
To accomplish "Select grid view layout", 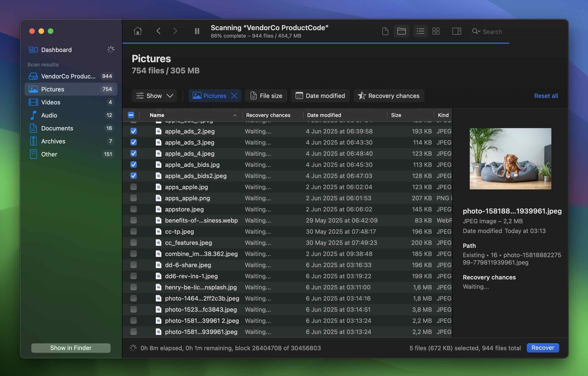I will [x=436, y=31].
